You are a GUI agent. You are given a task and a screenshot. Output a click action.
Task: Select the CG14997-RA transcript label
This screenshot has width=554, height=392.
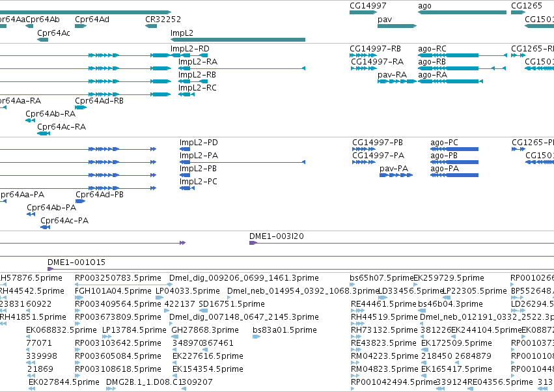[377, 61]
